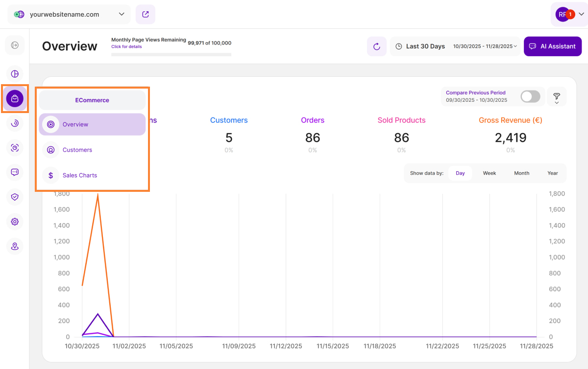Click the map pin location sidebar icon
Screen dimensions: 588x369
15,246
